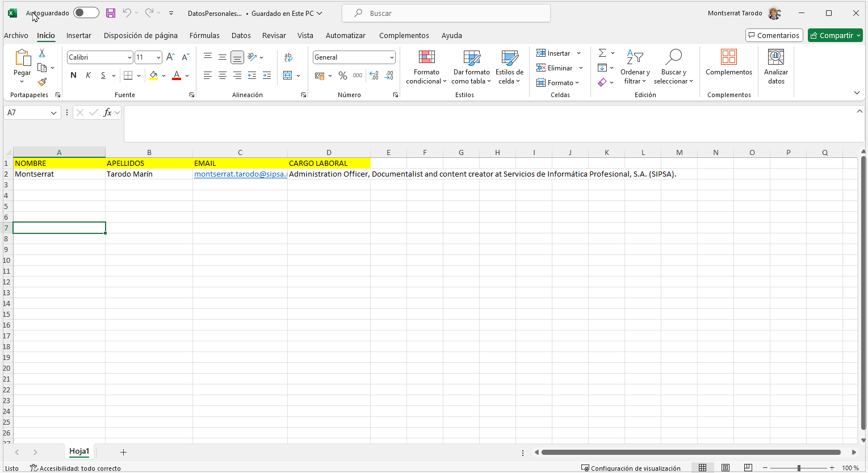Launch Analizar datos

click(x=775, y=67)
